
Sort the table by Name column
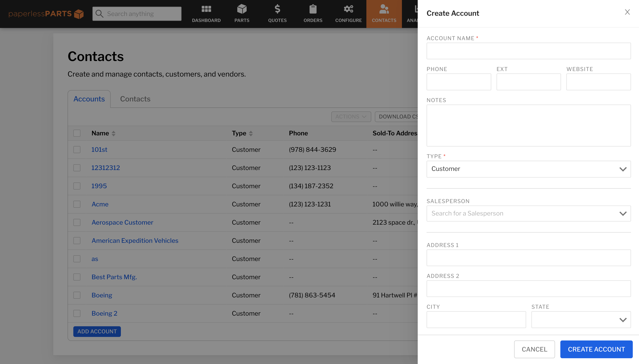point(113,133)
